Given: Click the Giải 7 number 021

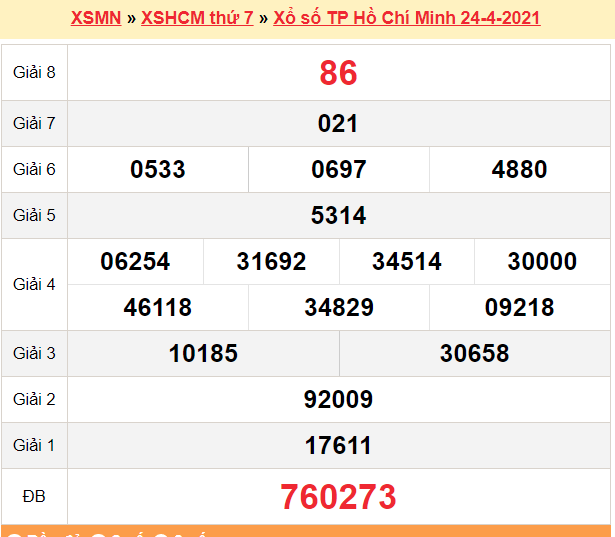Looking at the screenshot, I should [338, 124].
